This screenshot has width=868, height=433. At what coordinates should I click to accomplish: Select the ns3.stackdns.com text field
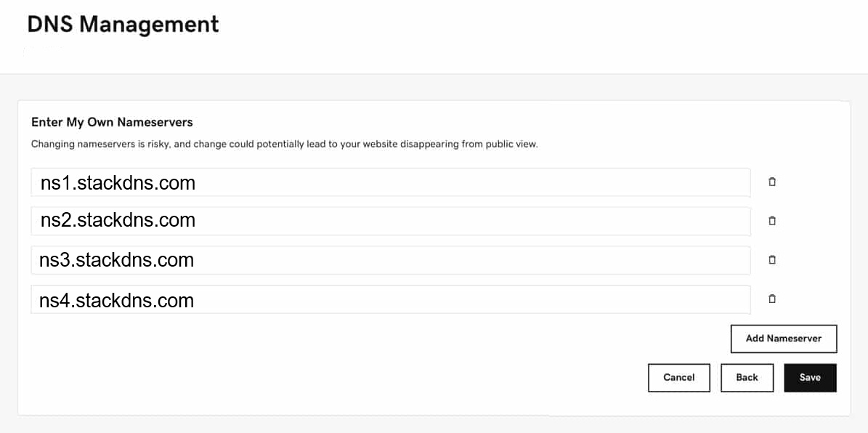coord(391,260)
